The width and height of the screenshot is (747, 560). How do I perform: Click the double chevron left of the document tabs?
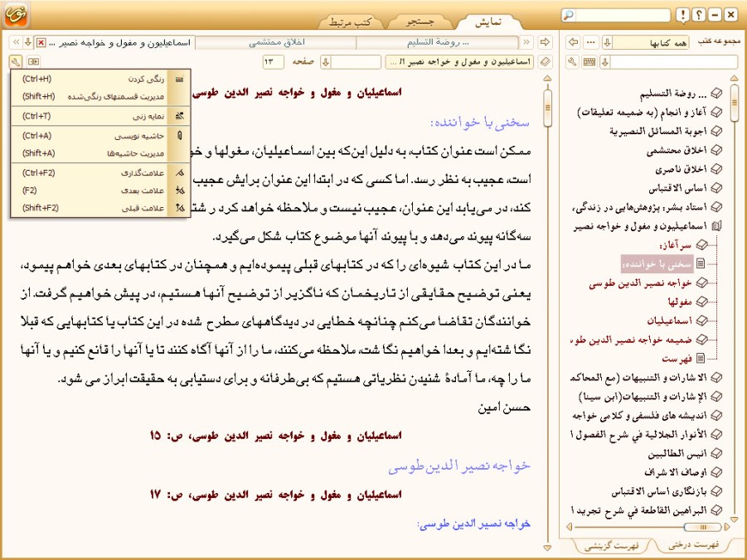tap(16, 42)
